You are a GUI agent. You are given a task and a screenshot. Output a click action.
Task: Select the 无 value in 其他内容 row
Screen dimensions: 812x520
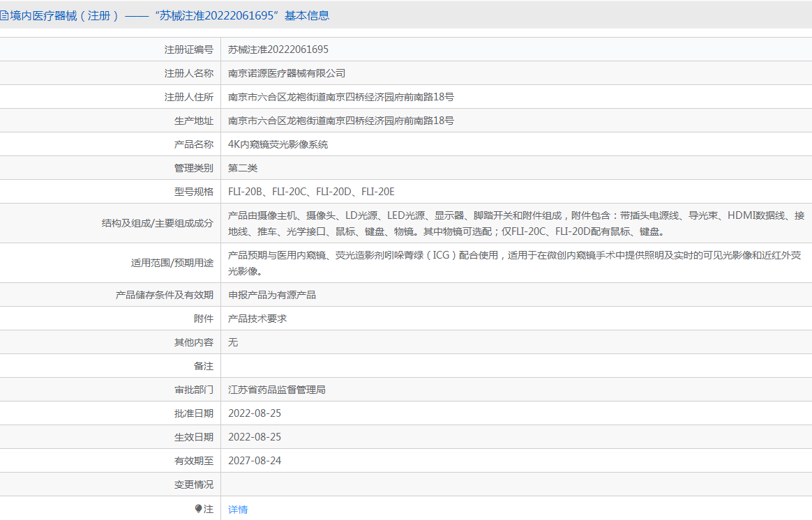[x=233, y=342]
